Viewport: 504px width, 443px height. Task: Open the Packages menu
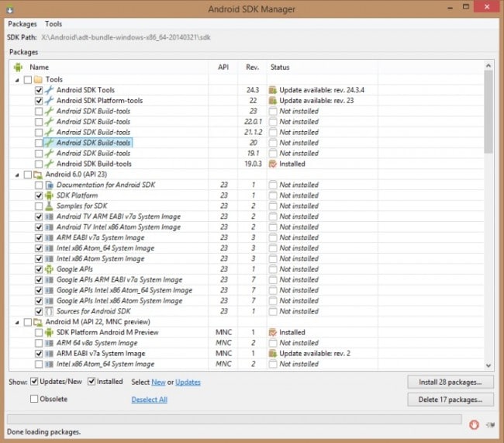coord(22,24)
